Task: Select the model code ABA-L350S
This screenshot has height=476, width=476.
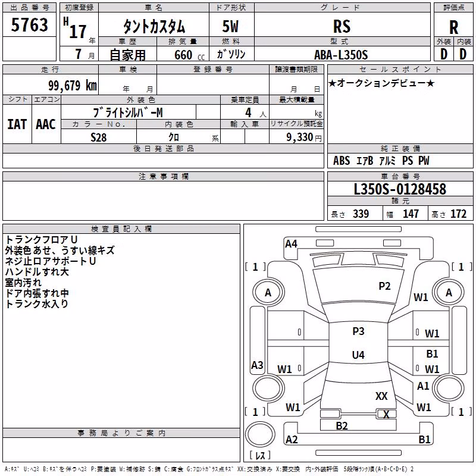Action: click(x=341, y=55)
